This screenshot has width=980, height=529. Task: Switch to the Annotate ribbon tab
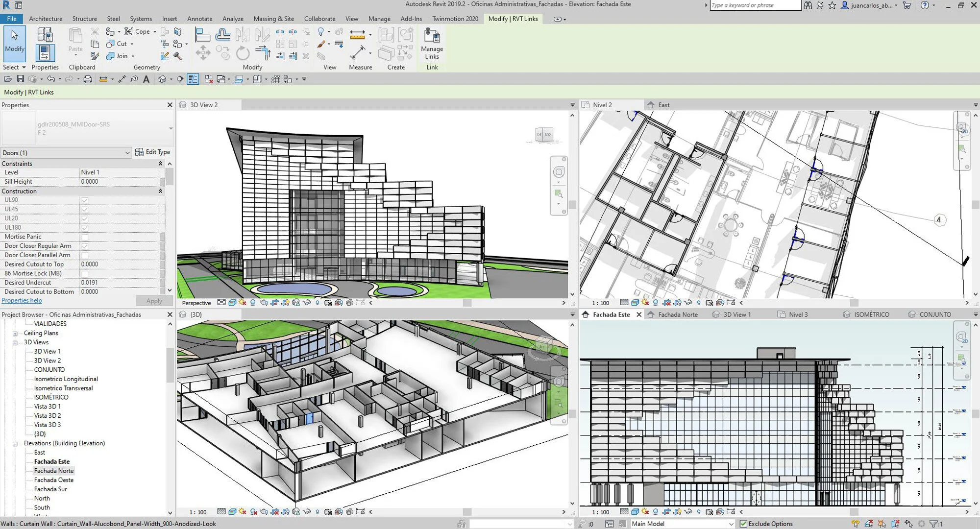pyautogui.click(x=199, y=19)
